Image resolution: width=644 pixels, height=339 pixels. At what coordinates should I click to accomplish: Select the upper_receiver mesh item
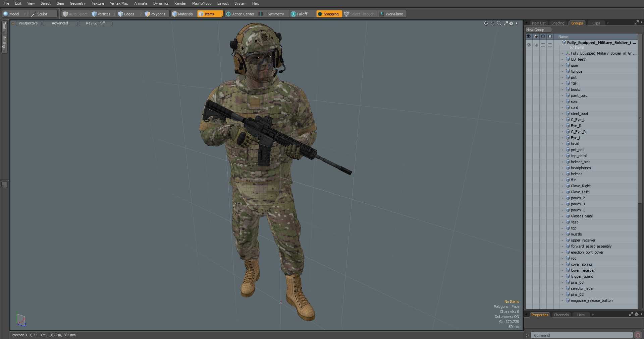pos(583,240)
